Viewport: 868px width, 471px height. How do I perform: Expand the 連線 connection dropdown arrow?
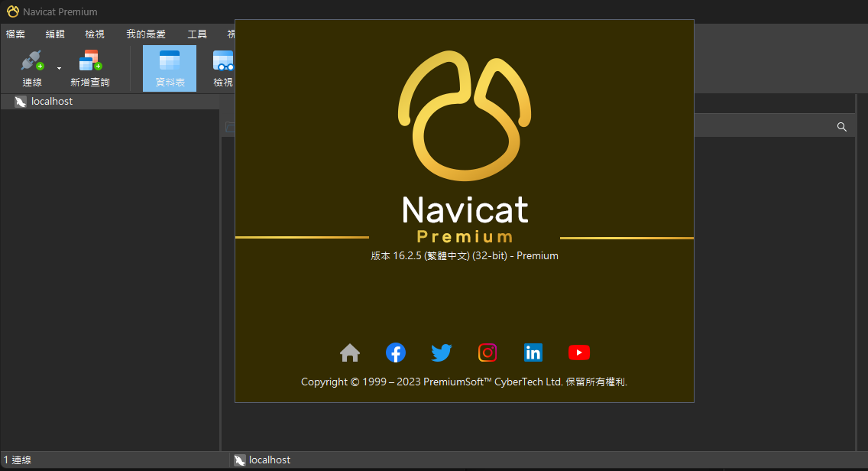[x=60, y=68]
